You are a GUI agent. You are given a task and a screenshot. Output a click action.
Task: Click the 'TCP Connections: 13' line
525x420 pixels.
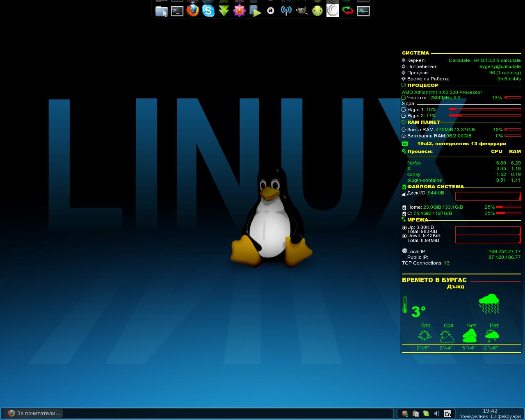(x=425, y=263)
